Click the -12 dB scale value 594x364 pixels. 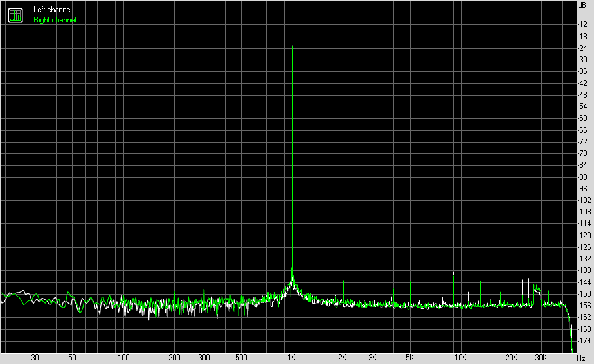click(582, 24)
